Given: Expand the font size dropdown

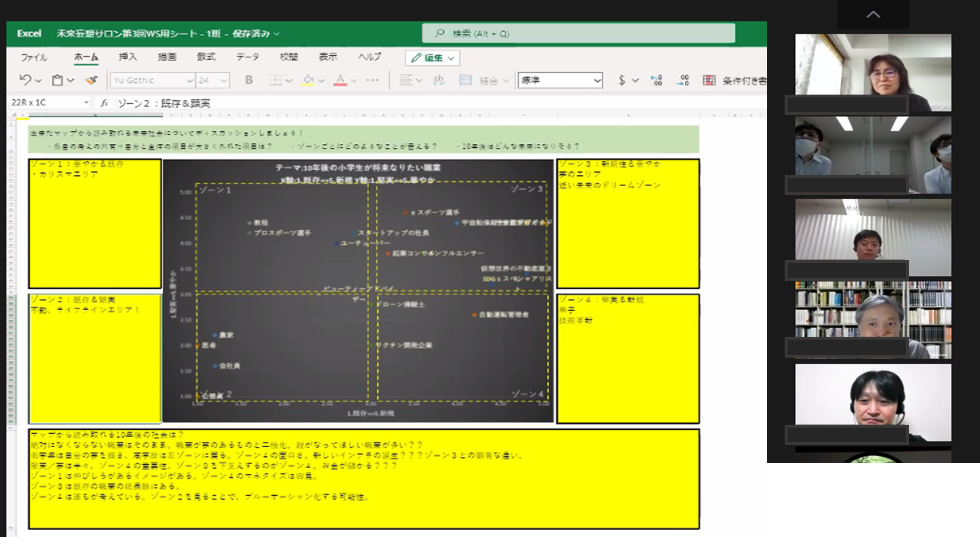Looking at the screenshot, I should tap(224, 80).
